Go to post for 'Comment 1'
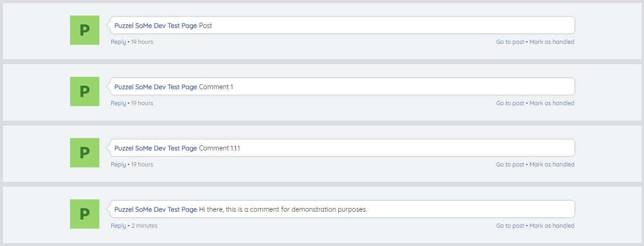 pos(510,103)
